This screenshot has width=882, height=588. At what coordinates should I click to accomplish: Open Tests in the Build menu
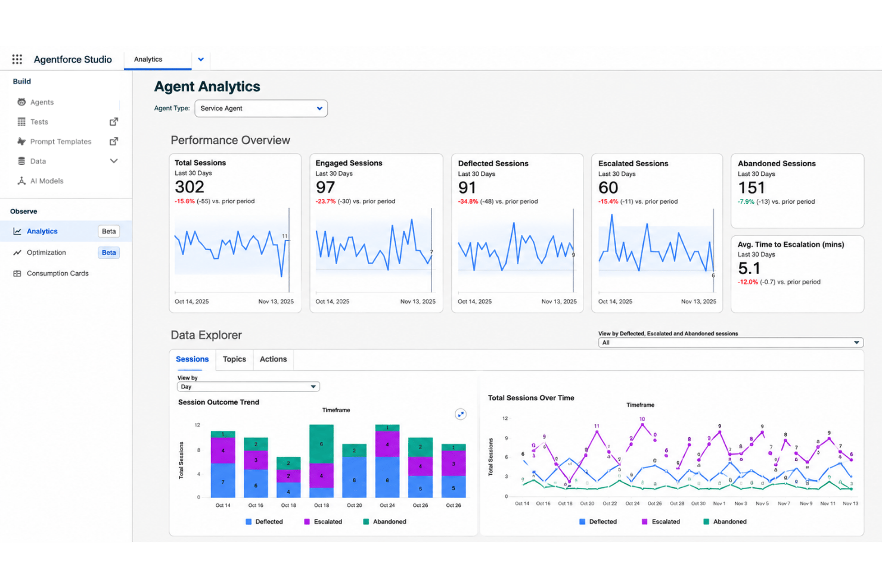pos(39,122)
